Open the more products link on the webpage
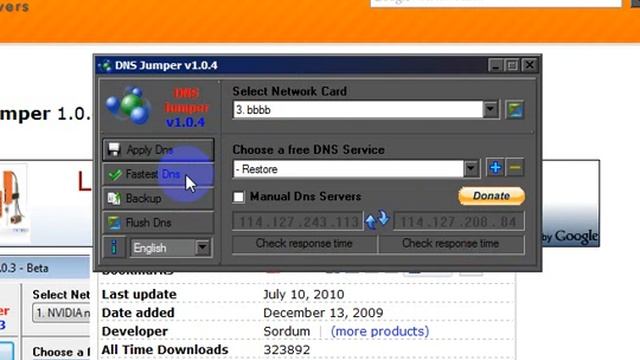Viewport: 640px width, 360px height. [x=380, y=331]
